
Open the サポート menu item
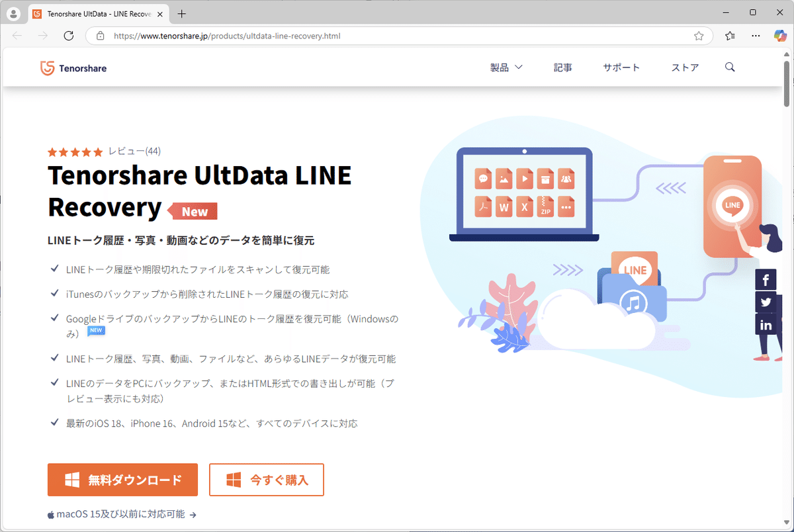pyautogui.click(x=621, y=67)
